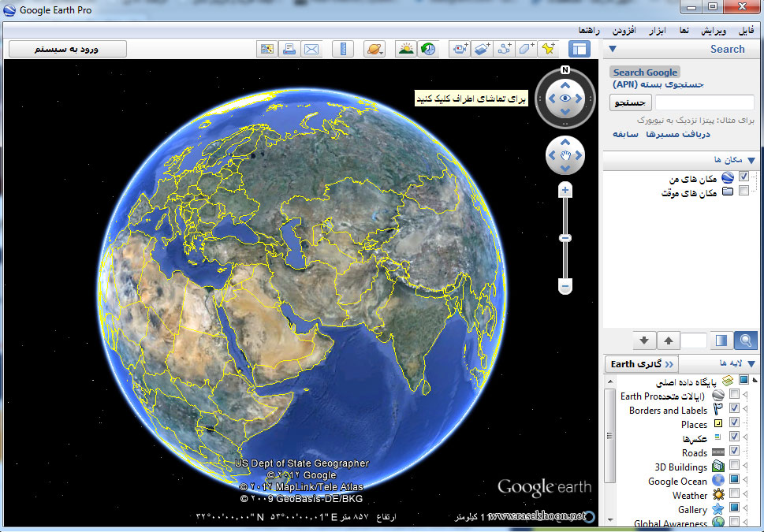Click the up arrow button below places
This screenshot has width=764, height=532.
pos(669,340)
